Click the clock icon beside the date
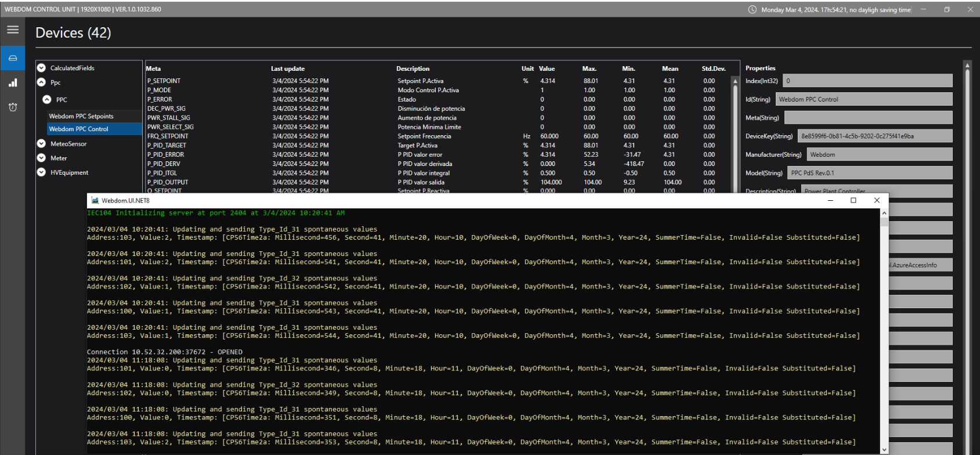The width and height of the screenshot is (980, 455). pyautogui.click(x=753, y=10)
